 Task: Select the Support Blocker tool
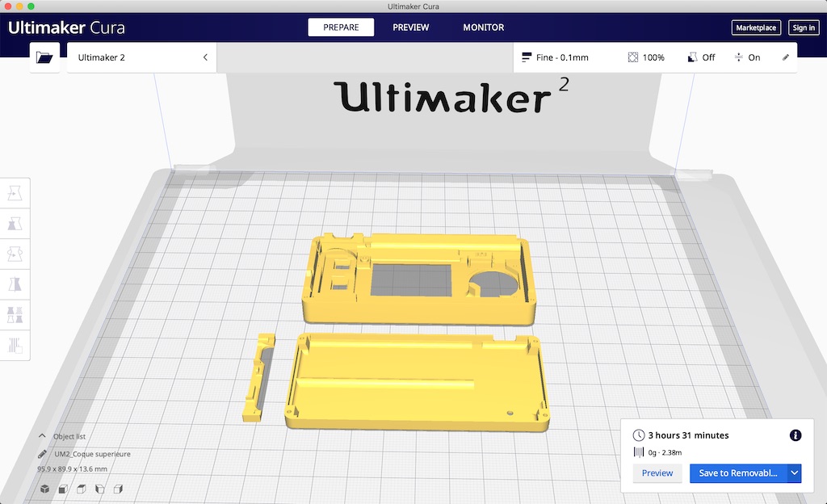(x=15, y=346)
